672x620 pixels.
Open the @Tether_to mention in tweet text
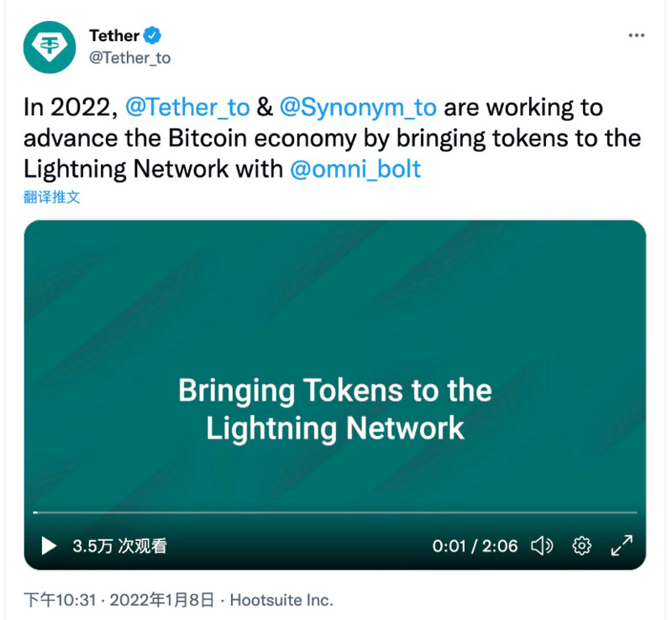pyautogui.click(x=187, y=108)
